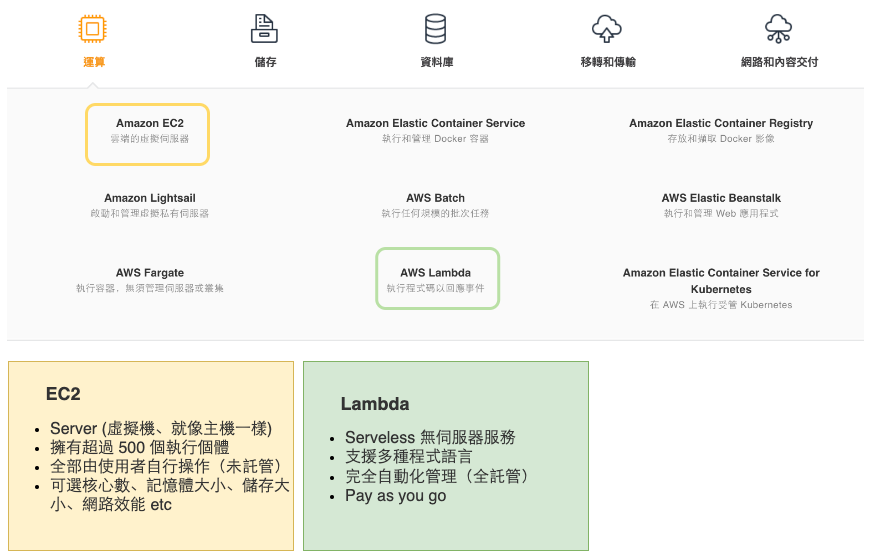Click '執行和管理 Docker 容器' description text
The height and width of the screenshot is (551, 876).
click(435, 139)
